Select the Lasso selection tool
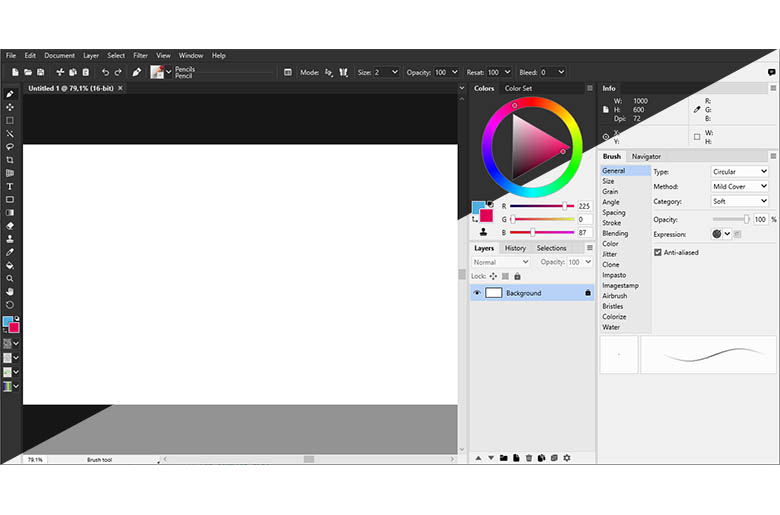The height and width of the screenshot is (515, 780). pos(10,146)
